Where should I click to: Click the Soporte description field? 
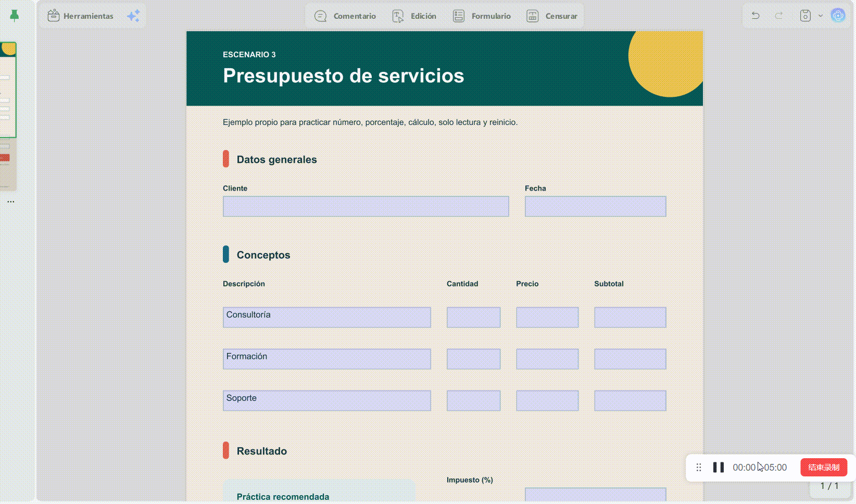[x=327, y=400]
